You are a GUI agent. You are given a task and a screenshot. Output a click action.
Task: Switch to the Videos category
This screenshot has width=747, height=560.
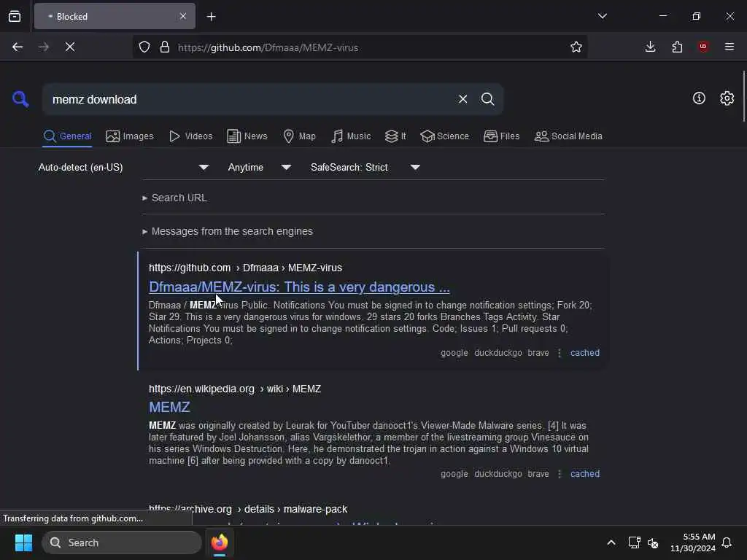point(190,136)
